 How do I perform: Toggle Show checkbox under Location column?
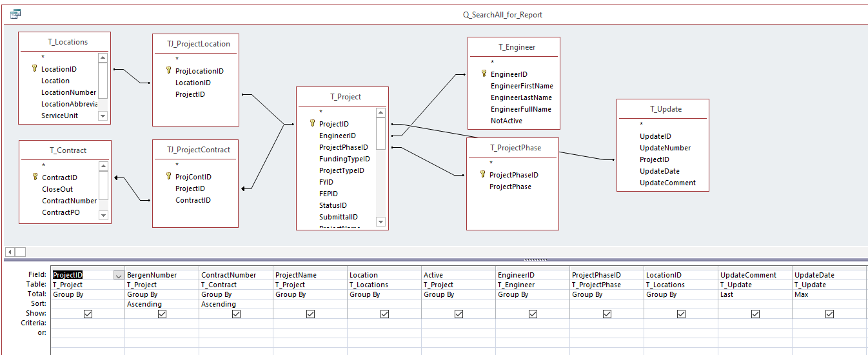pyautogui.click(x=384, y=314)
